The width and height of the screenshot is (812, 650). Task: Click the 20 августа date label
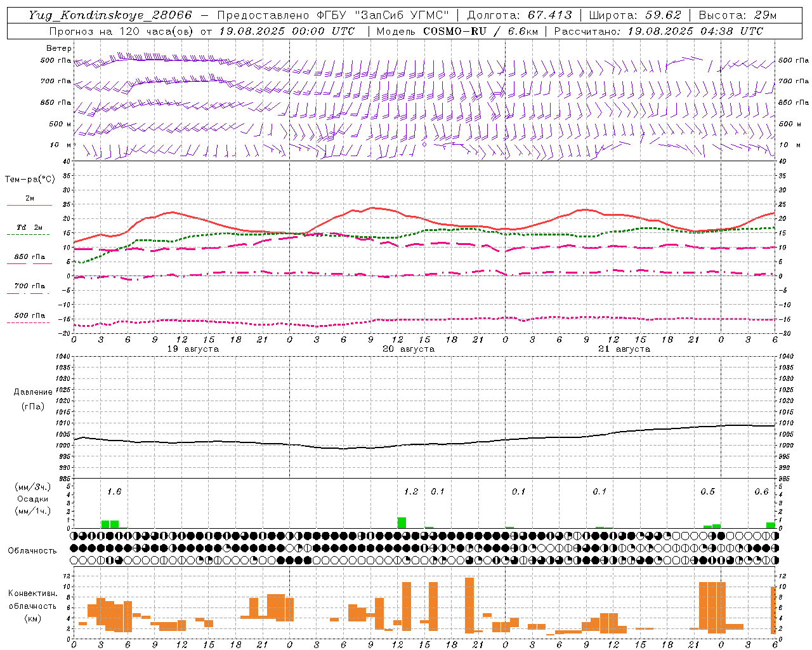click(x=409, y=349)
